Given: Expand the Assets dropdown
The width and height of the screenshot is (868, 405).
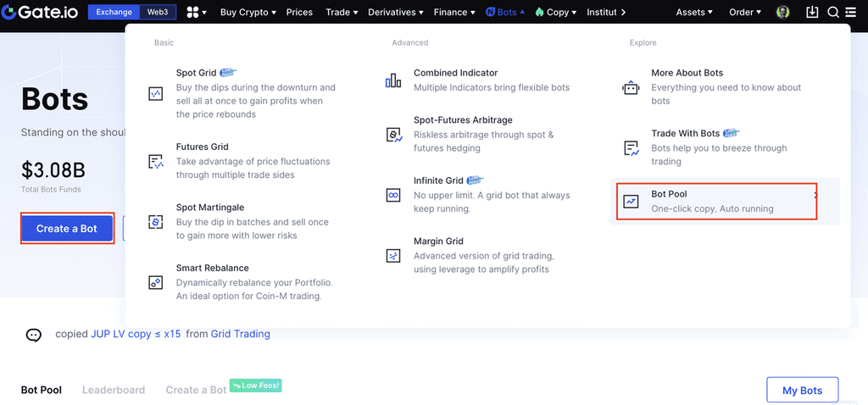Looking at the screenshot, I should [x=693, y=13].
